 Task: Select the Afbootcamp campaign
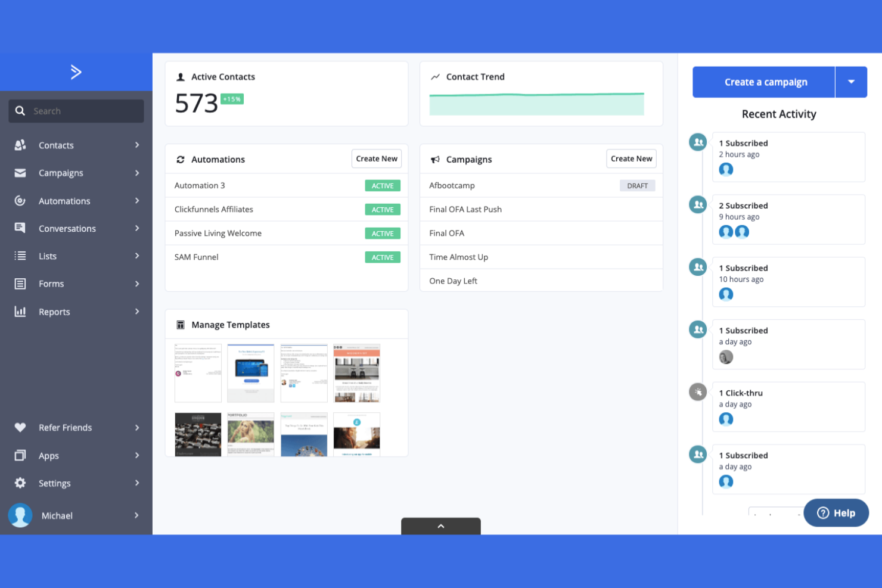point(452,185)
